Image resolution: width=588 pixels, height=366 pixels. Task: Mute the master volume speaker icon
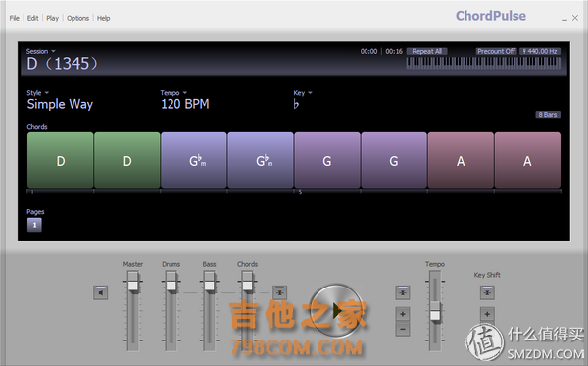(101, 292)
